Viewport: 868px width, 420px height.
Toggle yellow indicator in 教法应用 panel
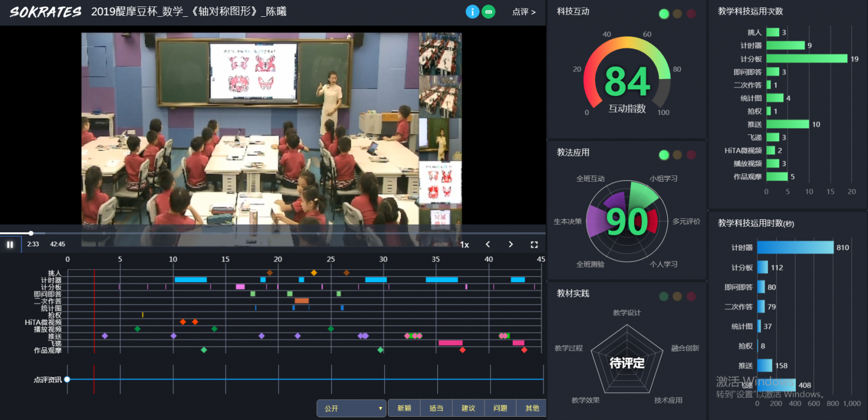click(x=677, y=155)
